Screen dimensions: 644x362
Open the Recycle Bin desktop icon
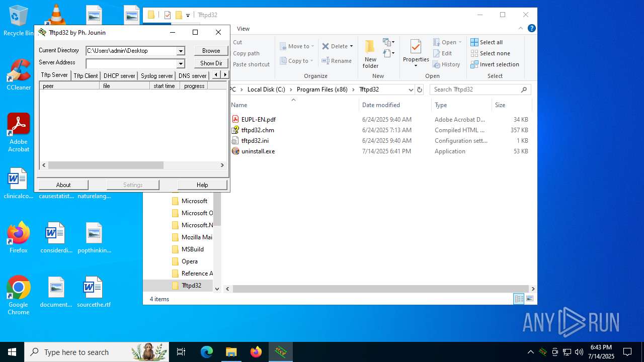click(x=18, y=21)
